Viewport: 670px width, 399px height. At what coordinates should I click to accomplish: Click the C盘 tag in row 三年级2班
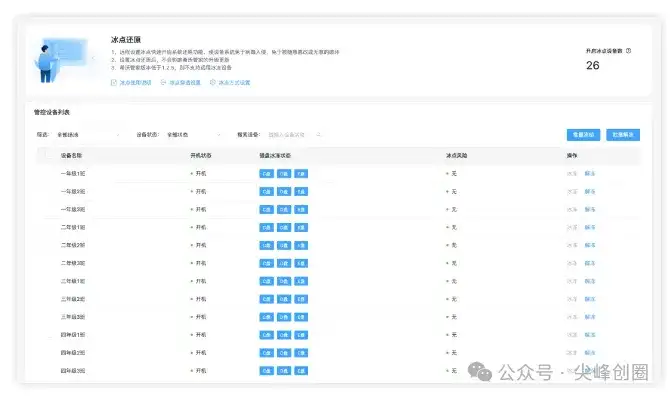click(267, 299)
